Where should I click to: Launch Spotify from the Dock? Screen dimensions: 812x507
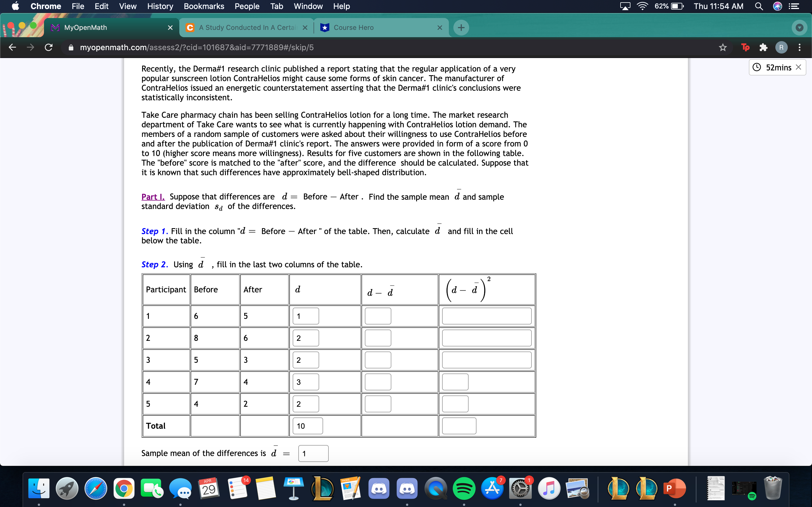tap(464, 489)
